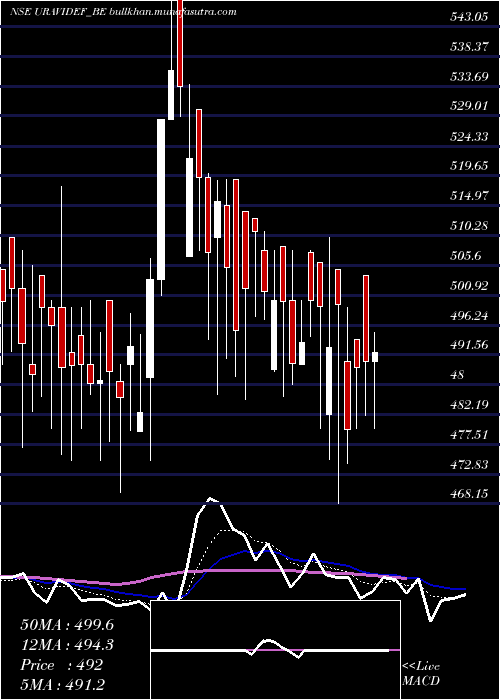The width and height of the screenshot is (500, 700).
Task: Click the MACD inset panel
Action: coord(275,650)
